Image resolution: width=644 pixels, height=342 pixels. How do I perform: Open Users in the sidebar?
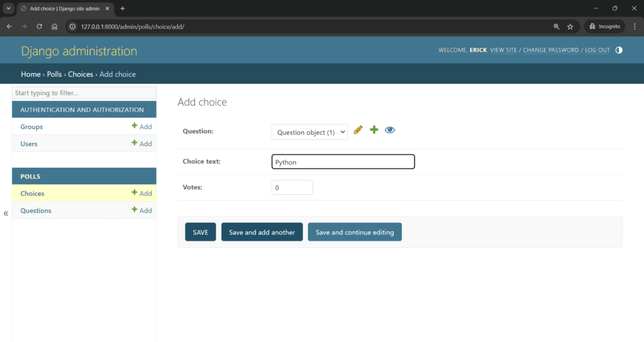pyautogui.click(x=29, y=144)
